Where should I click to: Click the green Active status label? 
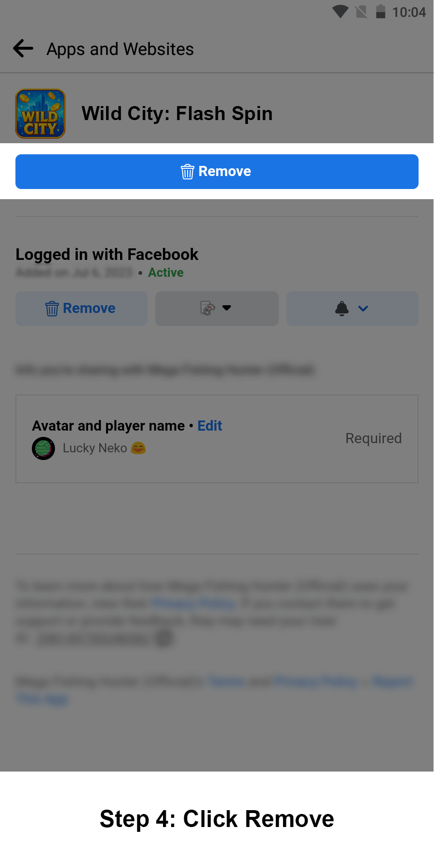(x=166, y=272)
